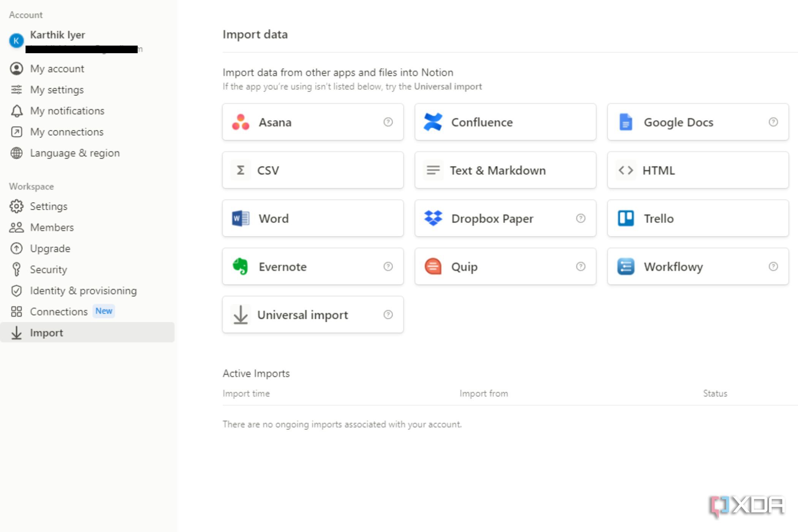Choose Asana as import source
This screenshot has width=798, height=532.
[x=313, y=122]
